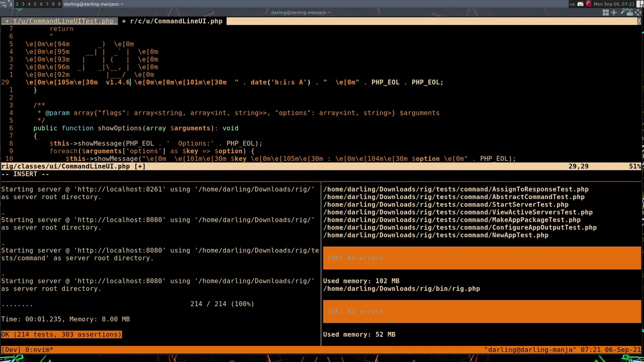Click the tmux window '0:nvim*' label
The height and width of the screenshot is (362, 644).
39,349
